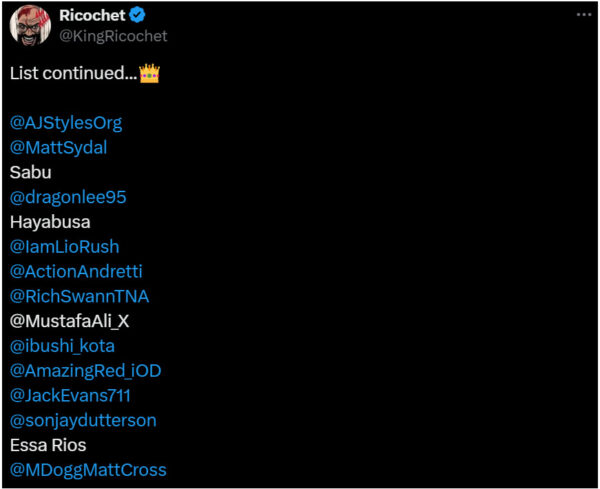Open the @JackEvans711 mention link
600x489 pixels.
pyautogui.click(x=70, y=396)
